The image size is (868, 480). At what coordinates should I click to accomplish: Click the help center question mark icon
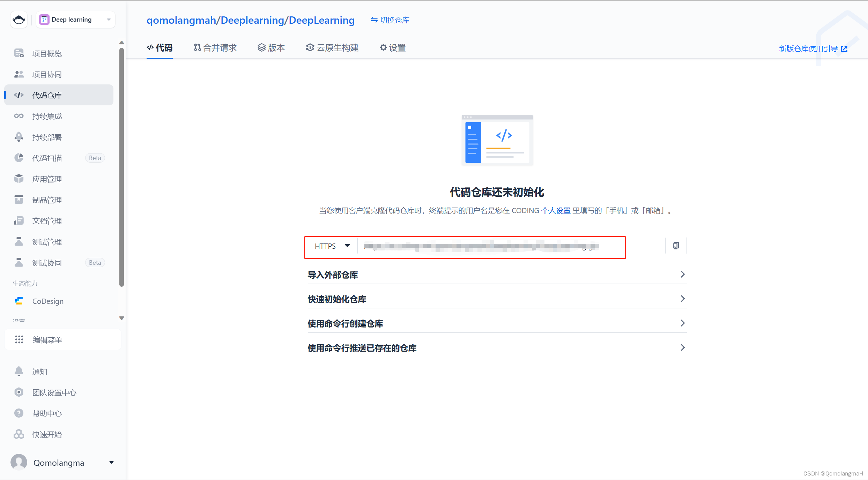click(19, 413)
